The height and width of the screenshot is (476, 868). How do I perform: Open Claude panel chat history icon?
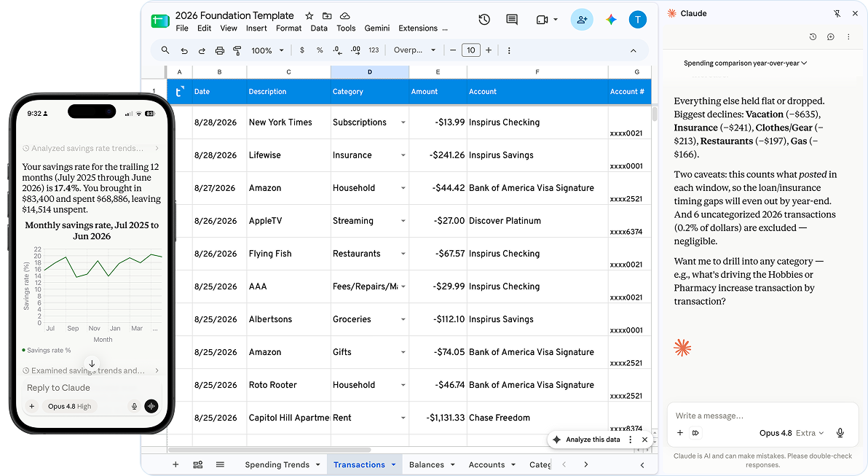pyautogui.click(x=813, y=36)
